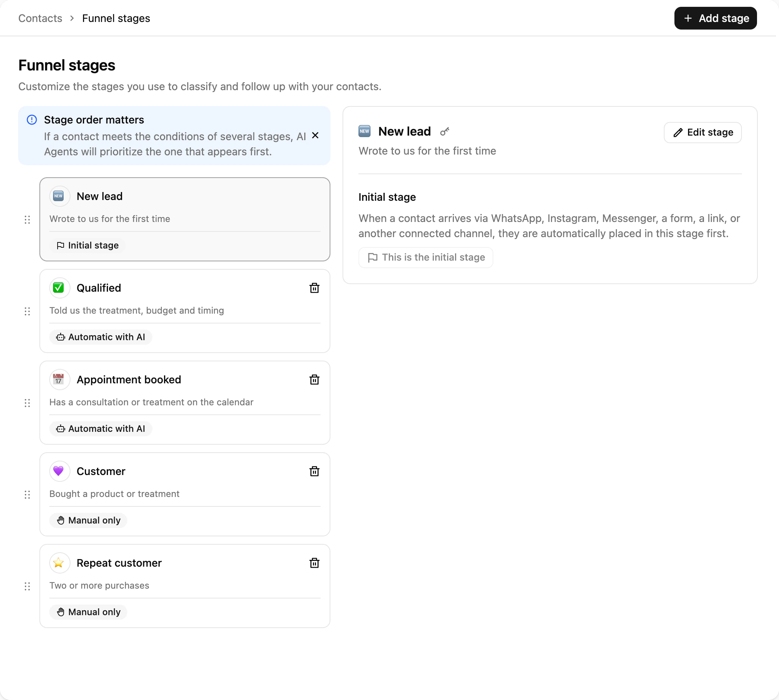This screenshot has width=779, height=700.
Task: Click the plus icon in Add stage
Action: click(x=688, y=18)
